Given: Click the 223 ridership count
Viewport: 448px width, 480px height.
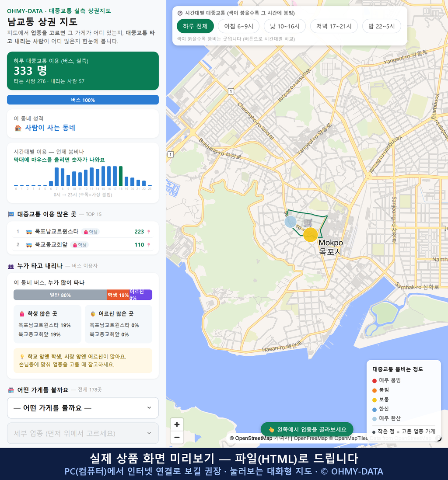Looking at the screenshot, I should [139, 232].
